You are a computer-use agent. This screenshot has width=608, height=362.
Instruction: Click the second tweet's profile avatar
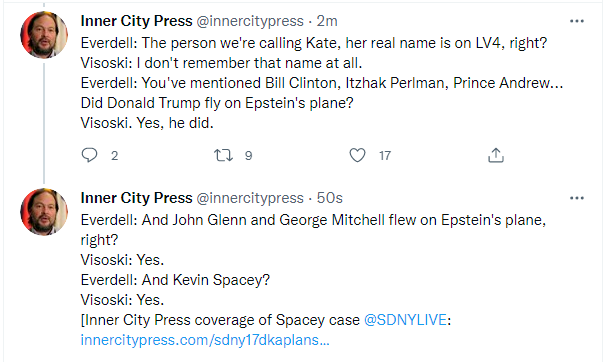44,212
